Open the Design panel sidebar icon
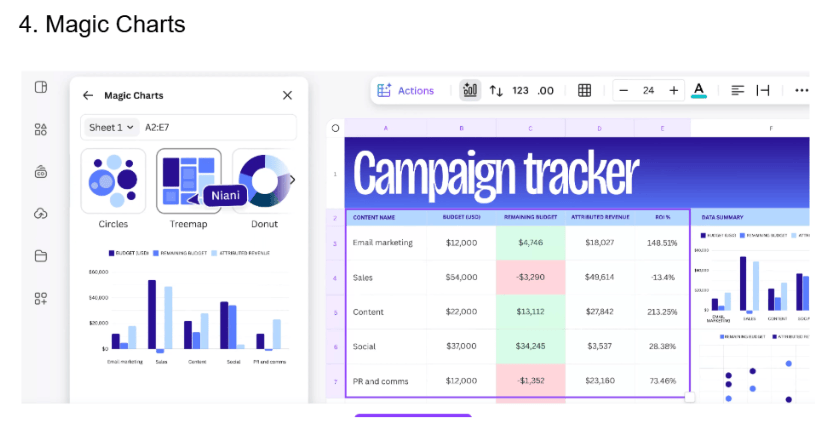Screen dimensions: 815x433 pos(41,87)
